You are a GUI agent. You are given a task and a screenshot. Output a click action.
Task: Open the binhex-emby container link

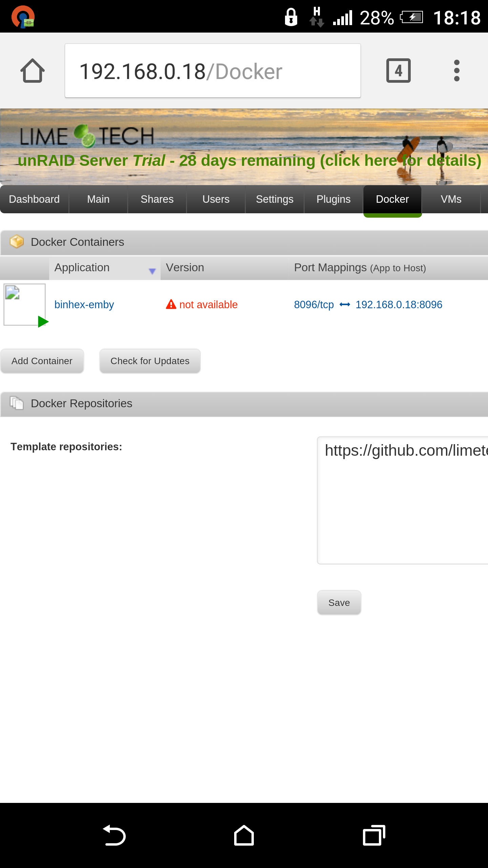point(84,304)
